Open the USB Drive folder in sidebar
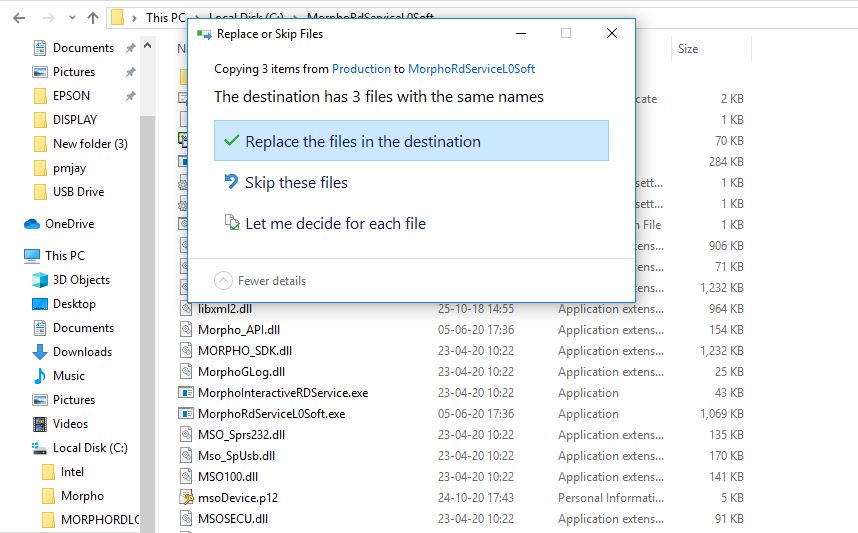 pyautogui.click(x=78, y=192)
